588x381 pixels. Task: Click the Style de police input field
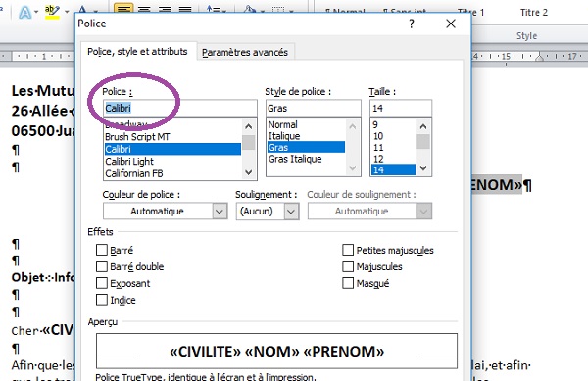(x=314, y=109)
